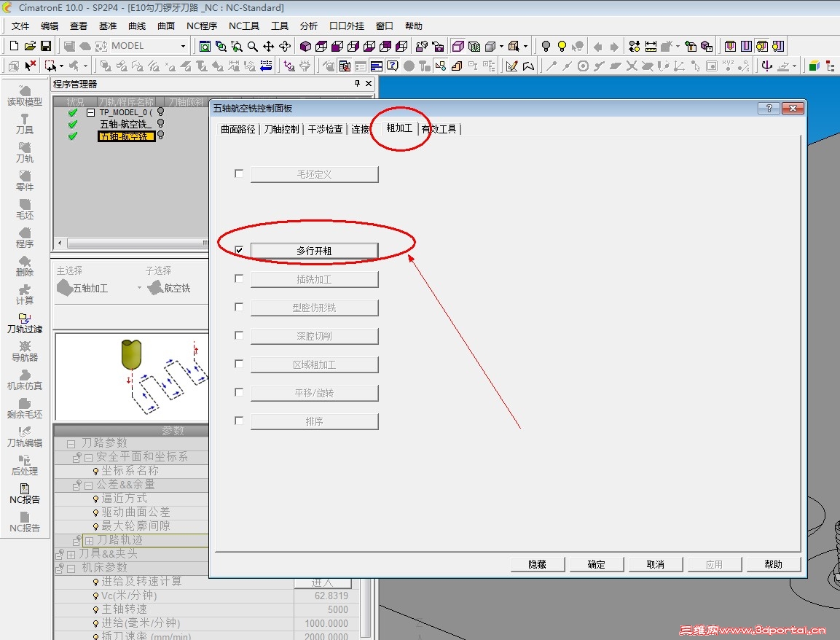The image size is (840, 640).
Task: Select the Pan view arrows icon
Action: pyautogui.click(x=268, y=47)
